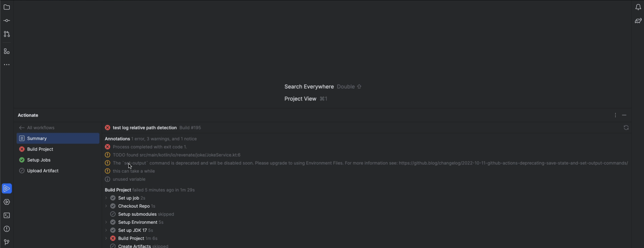Open the Structure tool window
Screen dimensions: 644x248
7,51
